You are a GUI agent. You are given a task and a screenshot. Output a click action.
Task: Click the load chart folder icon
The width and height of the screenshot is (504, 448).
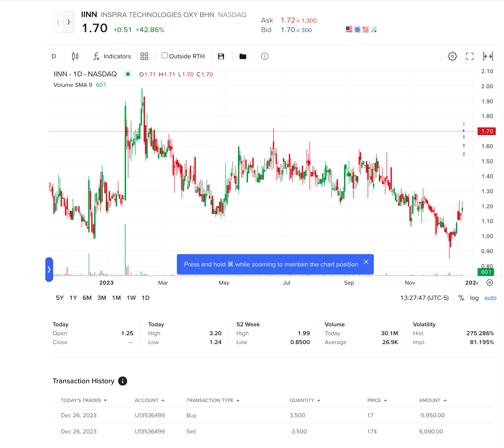pos(243,56)
